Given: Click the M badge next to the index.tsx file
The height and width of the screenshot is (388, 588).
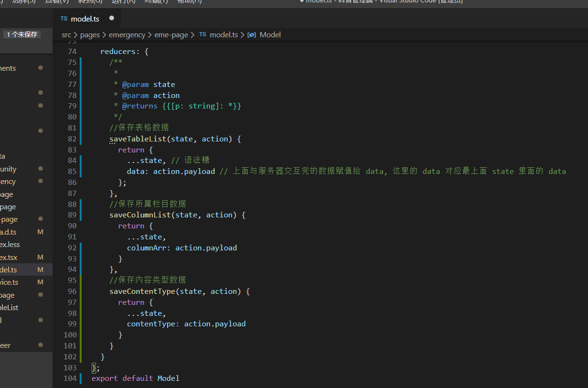Looking at the screenshot, I should click(x=41, y=257).
